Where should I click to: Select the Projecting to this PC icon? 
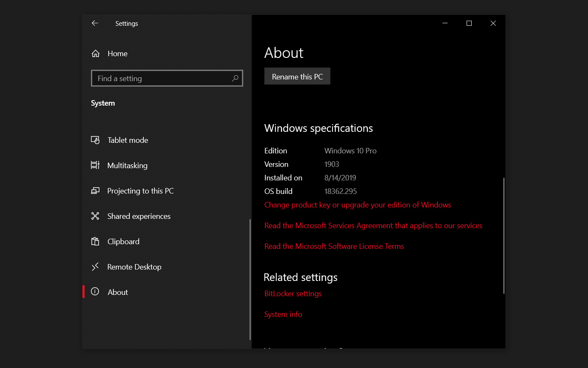(95, 191)
